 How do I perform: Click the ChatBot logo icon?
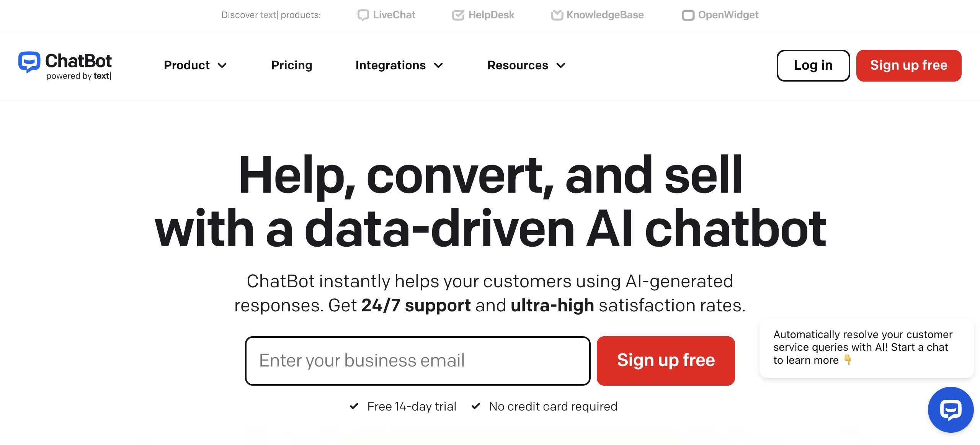click(29, 62)
